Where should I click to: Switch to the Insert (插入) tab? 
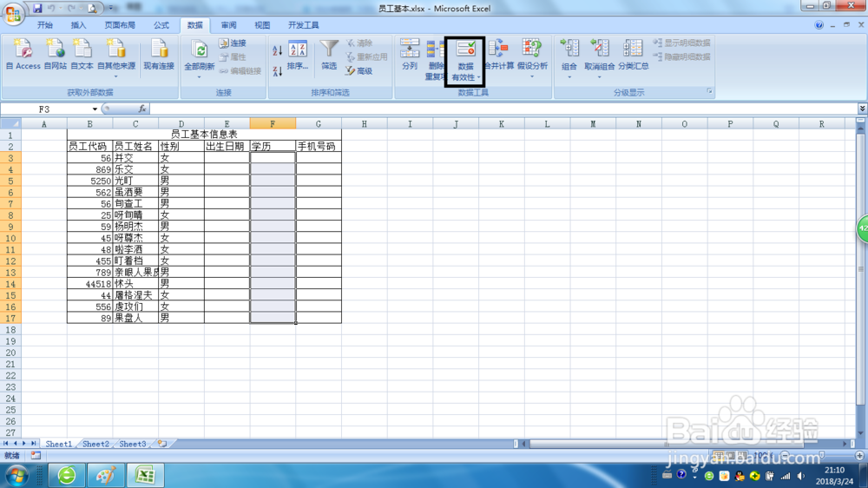click(79, 25)
